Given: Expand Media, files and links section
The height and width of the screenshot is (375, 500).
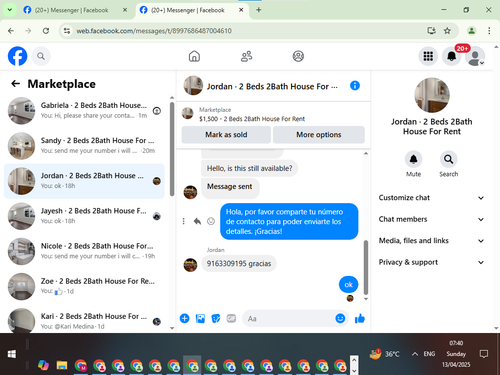Looking at the screenshot, I should point(432,241).
